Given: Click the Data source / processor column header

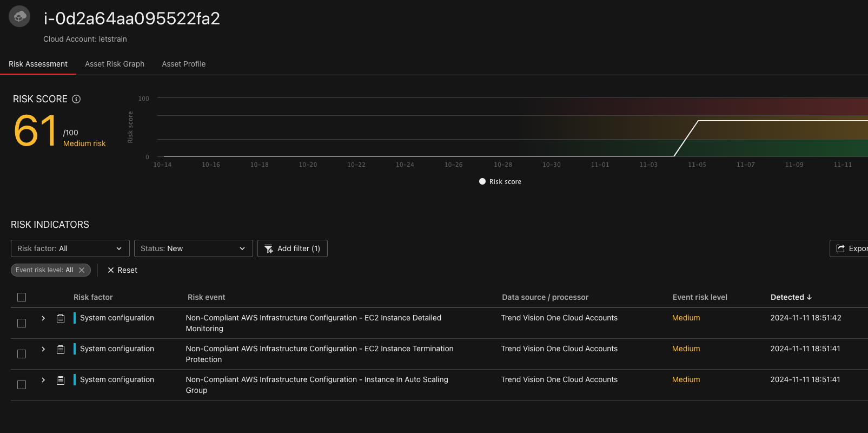Looking at the screenshot, I should 545,297.
